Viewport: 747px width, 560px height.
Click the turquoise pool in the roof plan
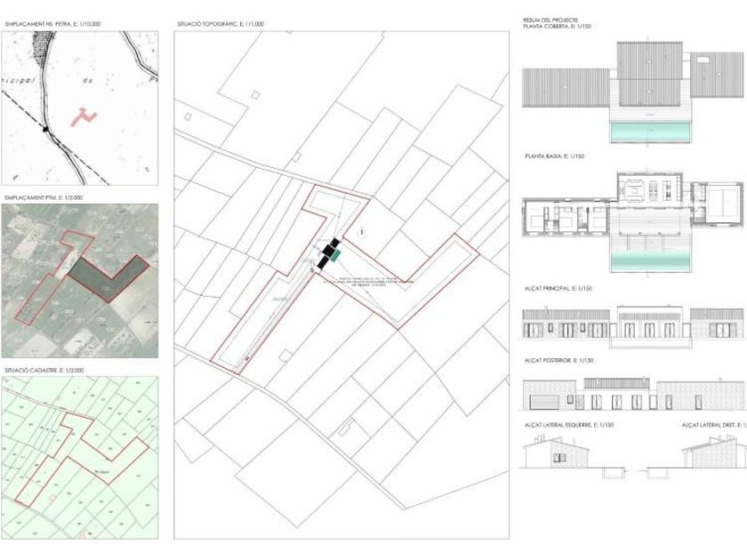tap(650, 132)
